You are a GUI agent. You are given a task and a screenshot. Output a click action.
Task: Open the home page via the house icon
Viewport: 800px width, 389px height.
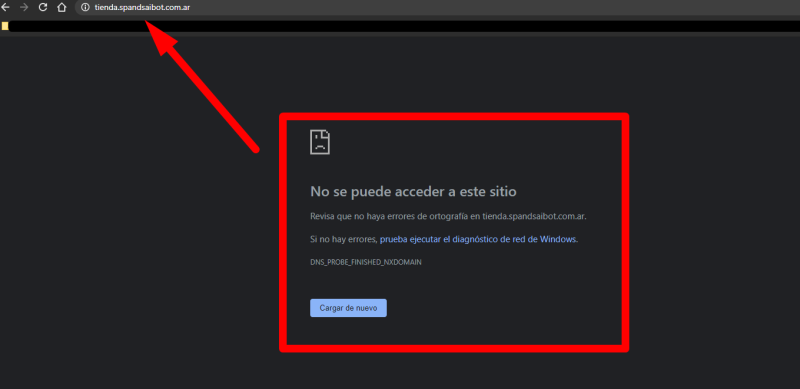coord(62,8)
